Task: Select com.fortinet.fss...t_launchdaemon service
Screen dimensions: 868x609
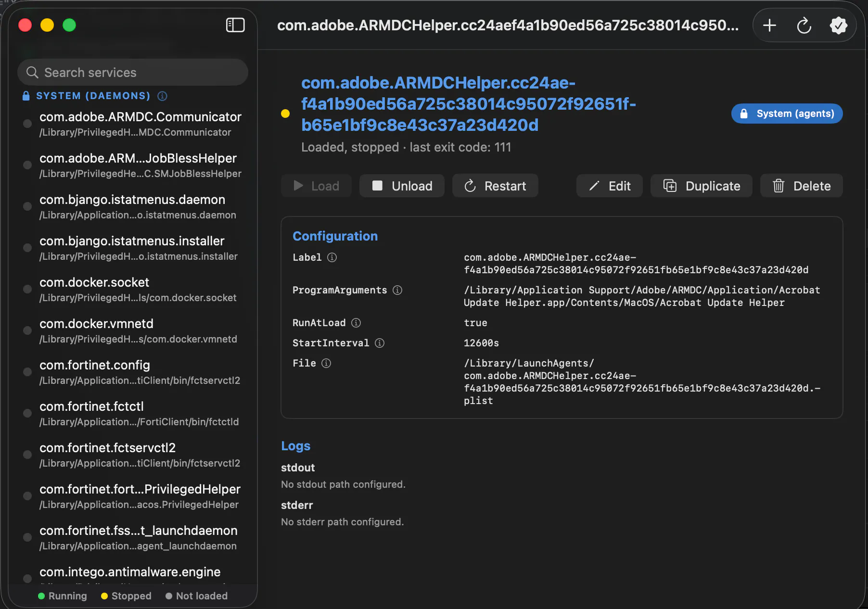Action: tap(133, 538)
